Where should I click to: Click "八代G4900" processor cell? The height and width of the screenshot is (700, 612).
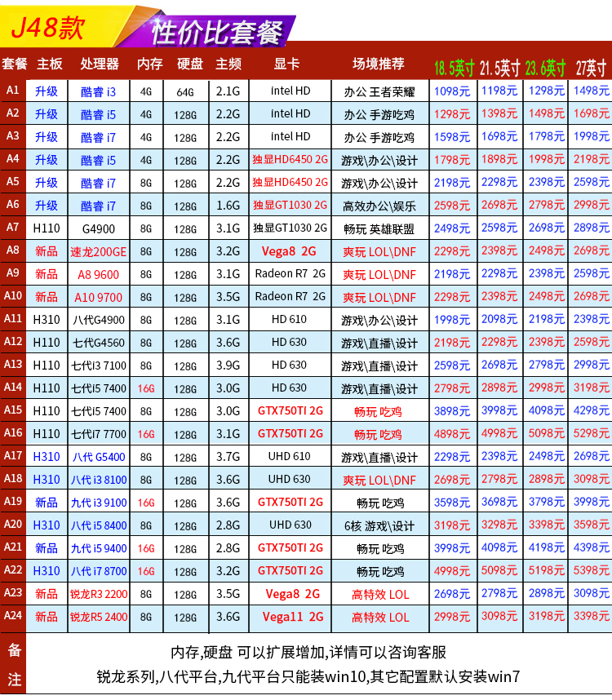click(x=99, y=320)
